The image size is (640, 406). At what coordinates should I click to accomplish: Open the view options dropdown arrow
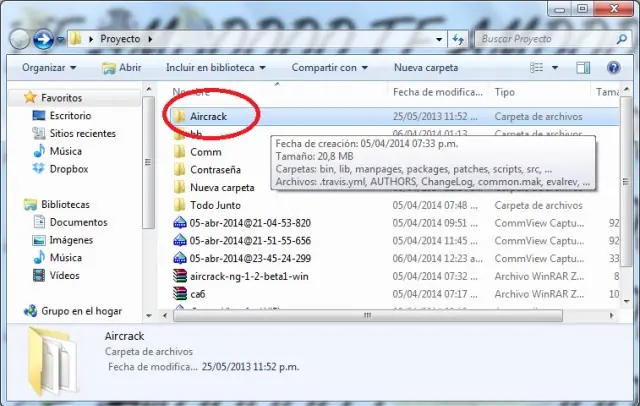(x=555, y=68)
